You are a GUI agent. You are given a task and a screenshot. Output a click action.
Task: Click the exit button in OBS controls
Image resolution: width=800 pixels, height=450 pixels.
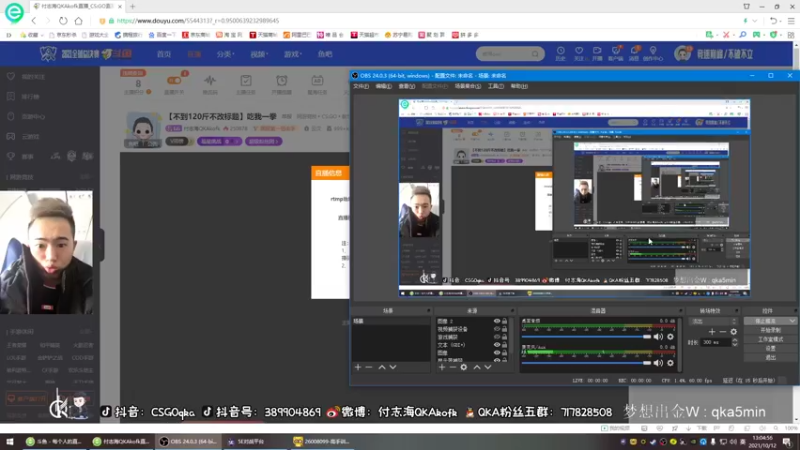[770, 358]
